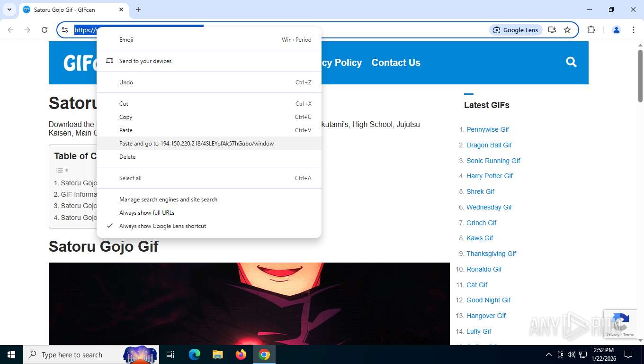Click the website search magnifier icon
Image resolution: width=644 pixels, height=364 pixels.
[x=571, y=62]
